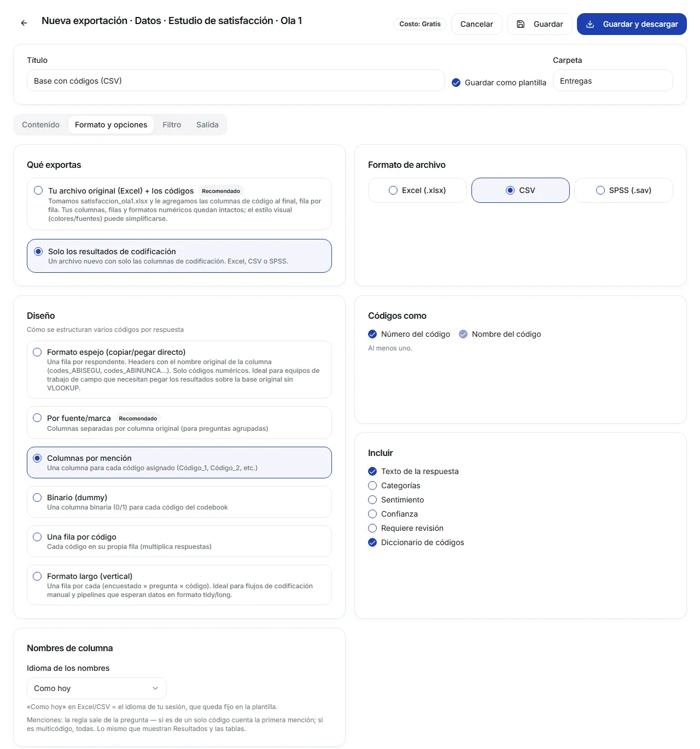Click the floppy disk icon in Guardar

coord(521,24)
